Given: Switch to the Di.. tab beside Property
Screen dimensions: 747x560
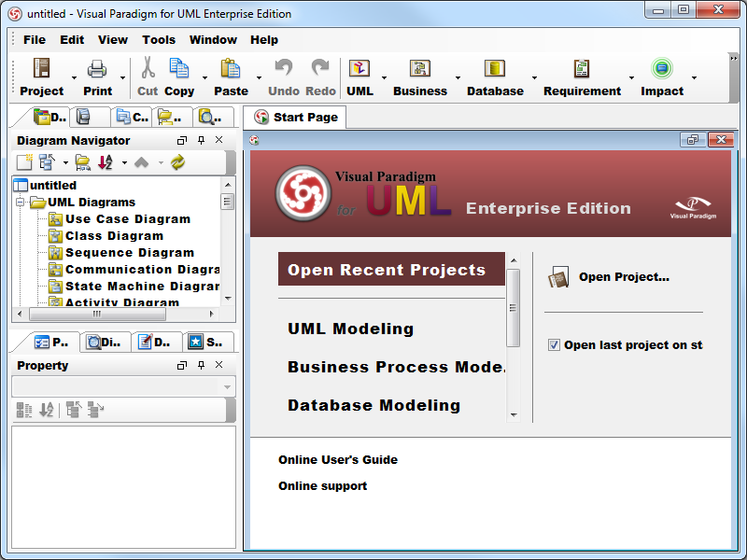Looking at the screenshot, I should pyautogui.click(x=105, y=342).
